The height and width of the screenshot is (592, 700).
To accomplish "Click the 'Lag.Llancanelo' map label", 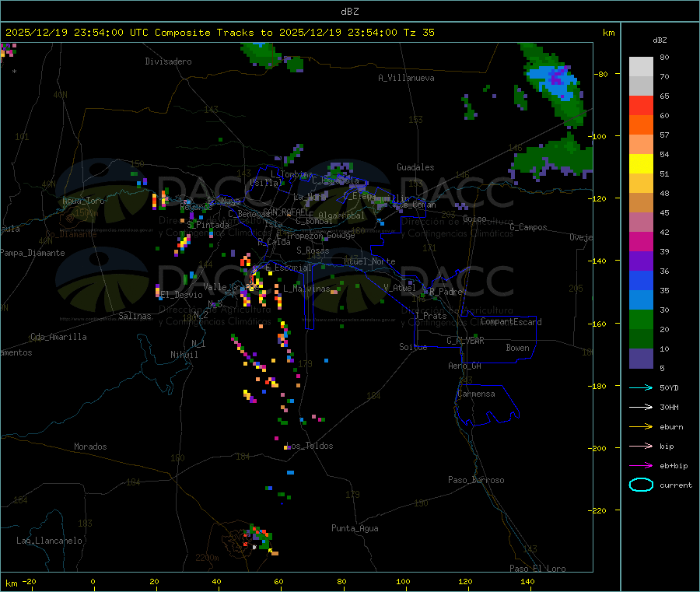I will (49, 541).
